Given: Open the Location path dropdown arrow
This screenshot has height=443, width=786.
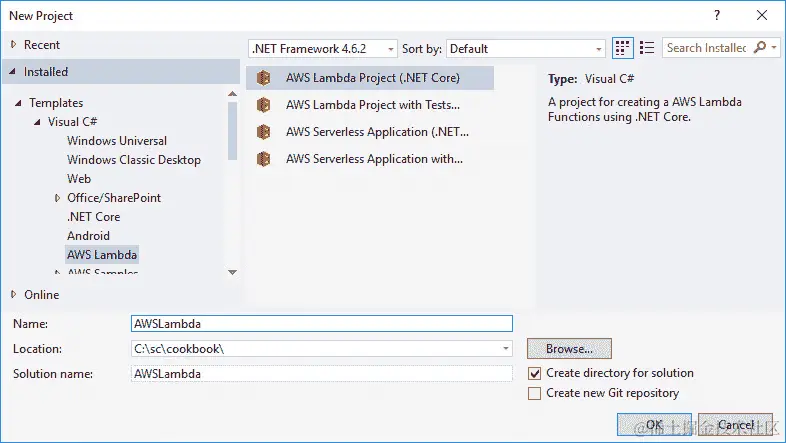Looking at the screenshot, I should (x=506, y=349).
